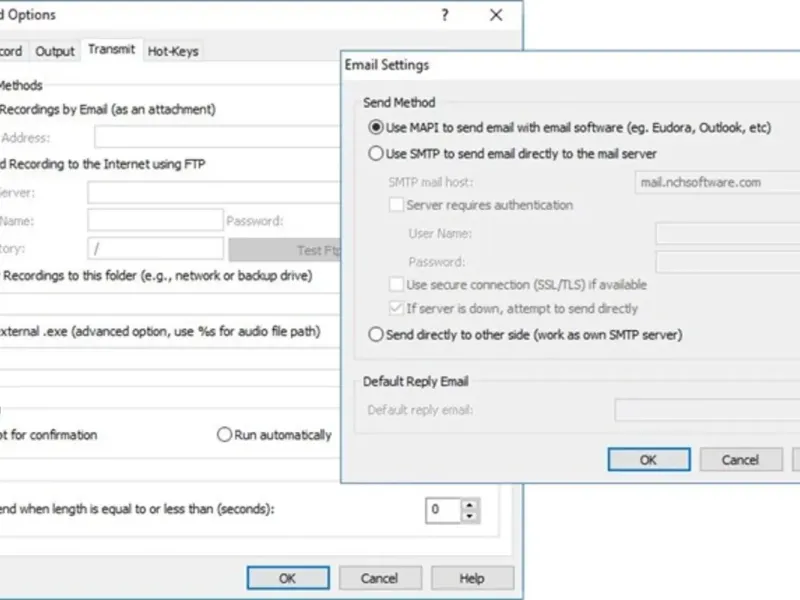Select Use MAPI to send email option
This screenshot has width=800, height=600.
point(376,128)
